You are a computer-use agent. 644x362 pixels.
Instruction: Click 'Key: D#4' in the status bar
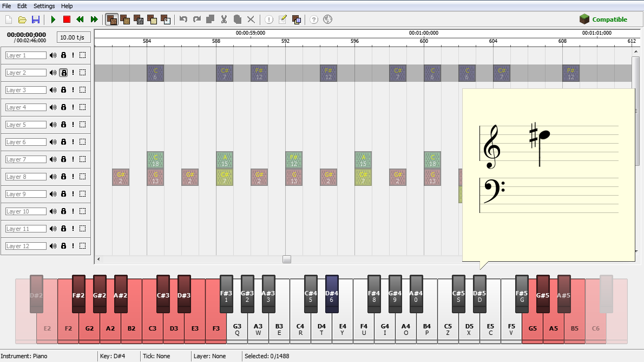pos(113,356)
